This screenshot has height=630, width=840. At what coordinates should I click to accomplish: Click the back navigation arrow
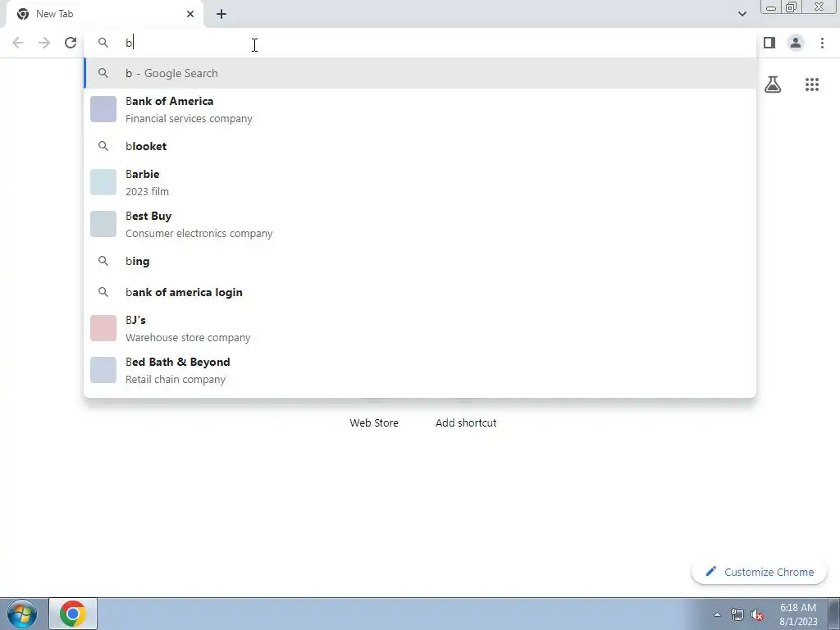[18, 43]
